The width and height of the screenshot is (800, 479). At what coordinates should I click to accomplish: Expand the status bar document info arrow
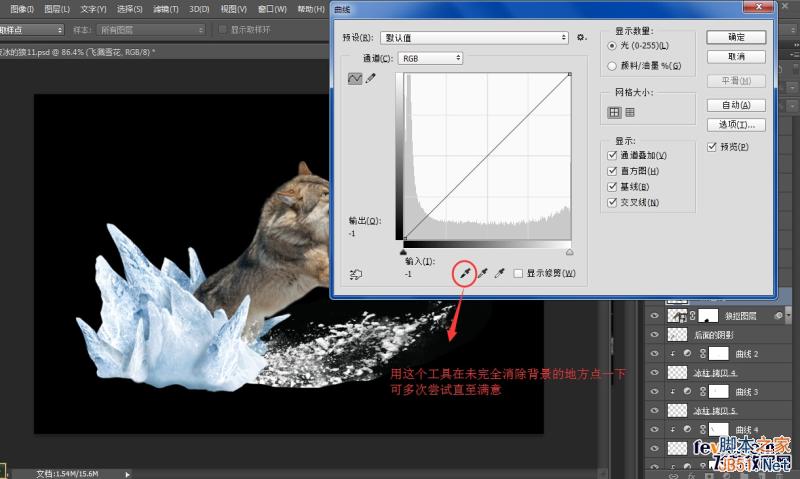click(127, 474)
